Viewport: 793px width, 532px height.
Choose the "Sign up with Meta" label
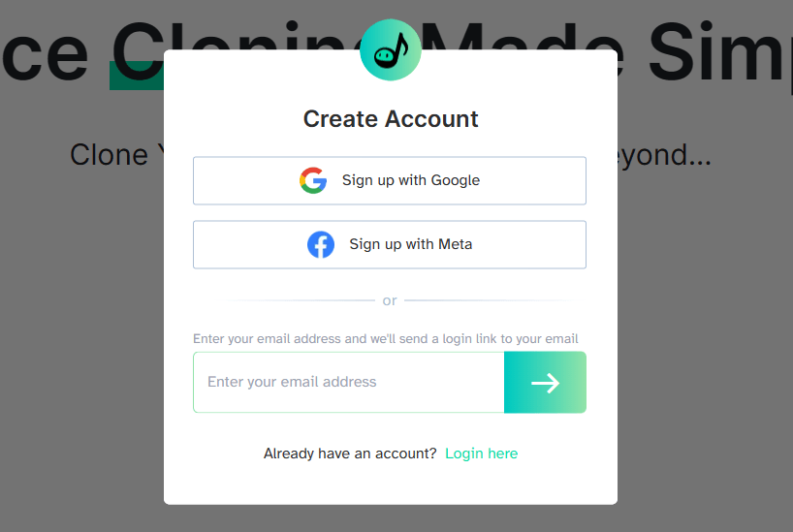tap(411, 244)
